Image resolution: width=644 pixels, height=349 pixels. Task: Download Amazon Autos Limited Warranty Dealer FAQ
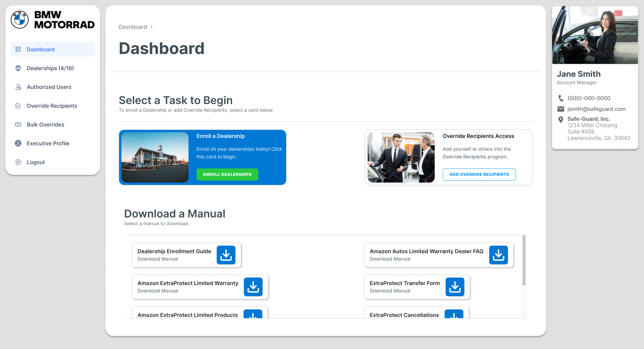pos(498,255)
